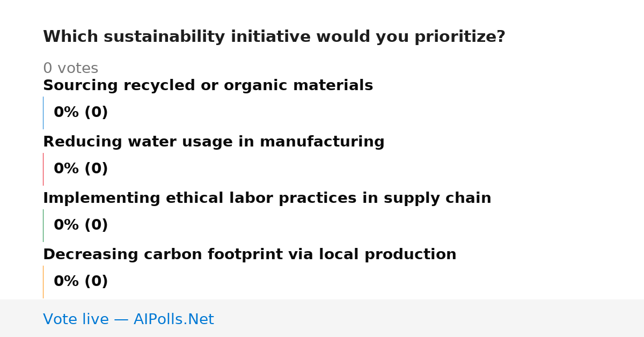The image size is (644, 337).
Task: Pick 'Decreasing carbon footprint via local production'
Action: tap(250, 255)
